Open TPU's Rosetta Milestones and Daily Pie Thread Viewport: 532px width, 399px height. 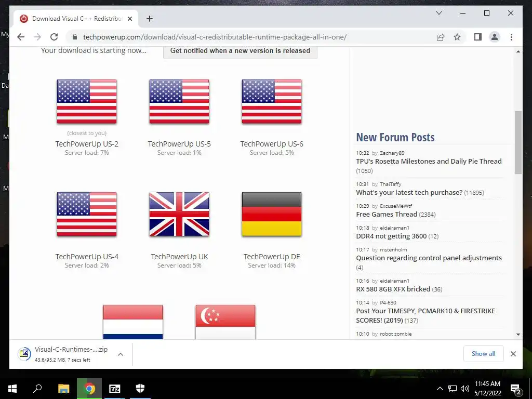(429, 162)
